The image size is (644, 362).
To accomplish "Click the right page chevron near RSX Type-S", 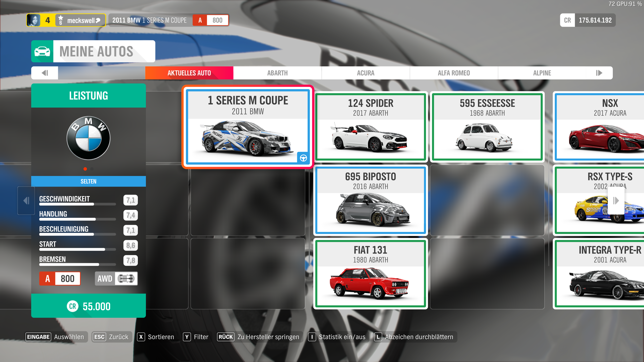I will click(x=616, y=200).
